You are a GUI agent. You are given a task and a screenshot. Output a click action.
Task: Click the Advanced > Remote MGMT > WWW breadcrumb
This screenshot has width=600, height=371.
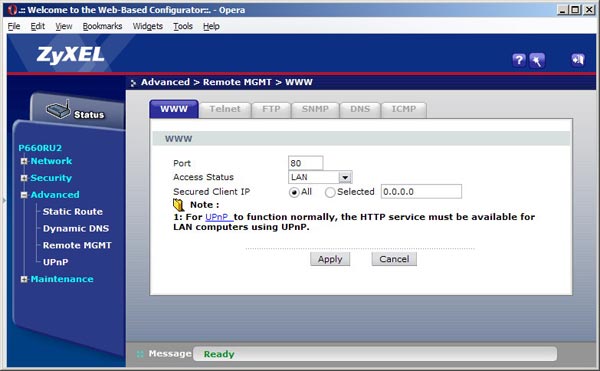pos(227,82)
